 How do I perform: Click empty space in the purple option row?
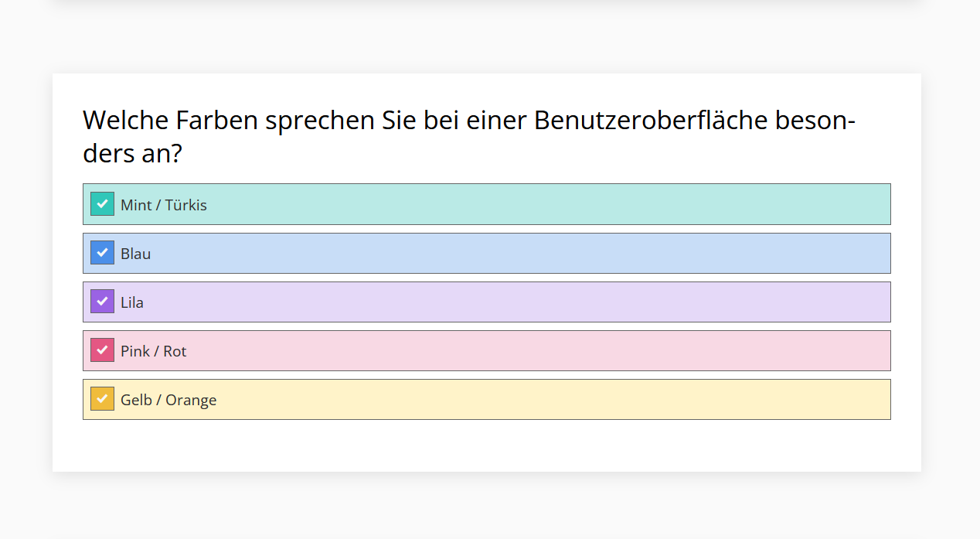click(x=541, y=302)
